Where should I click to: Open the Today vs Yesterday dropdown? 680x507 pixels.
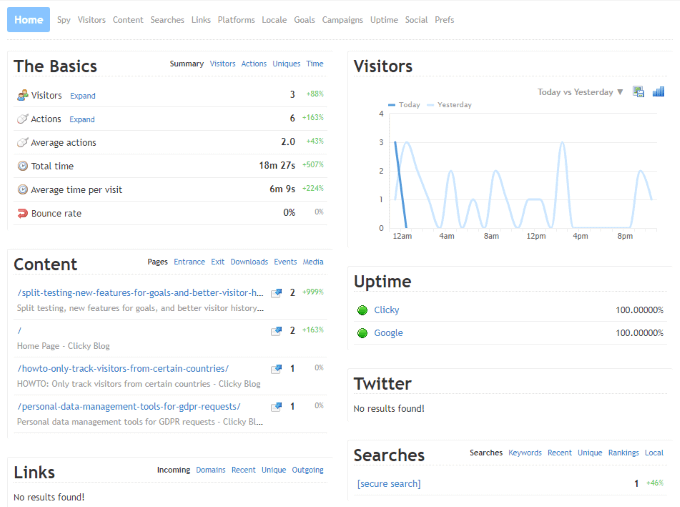click(x=580, y=92)
